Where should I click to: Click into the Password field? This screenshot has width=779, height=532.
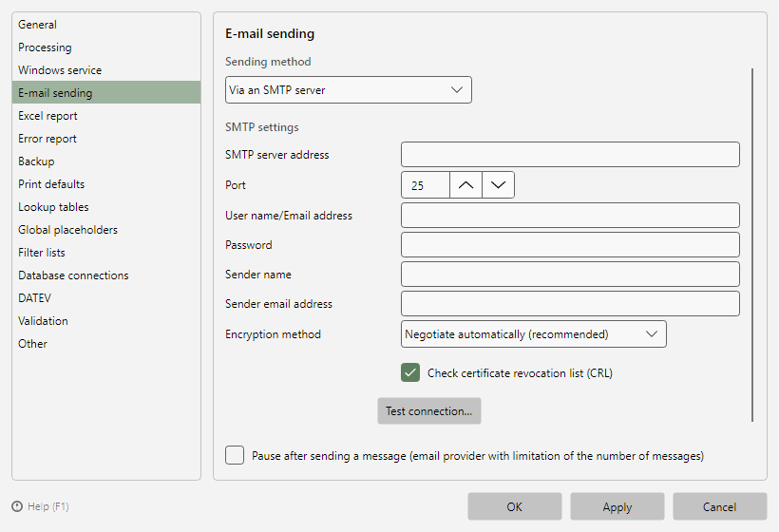tap(570, 244)
